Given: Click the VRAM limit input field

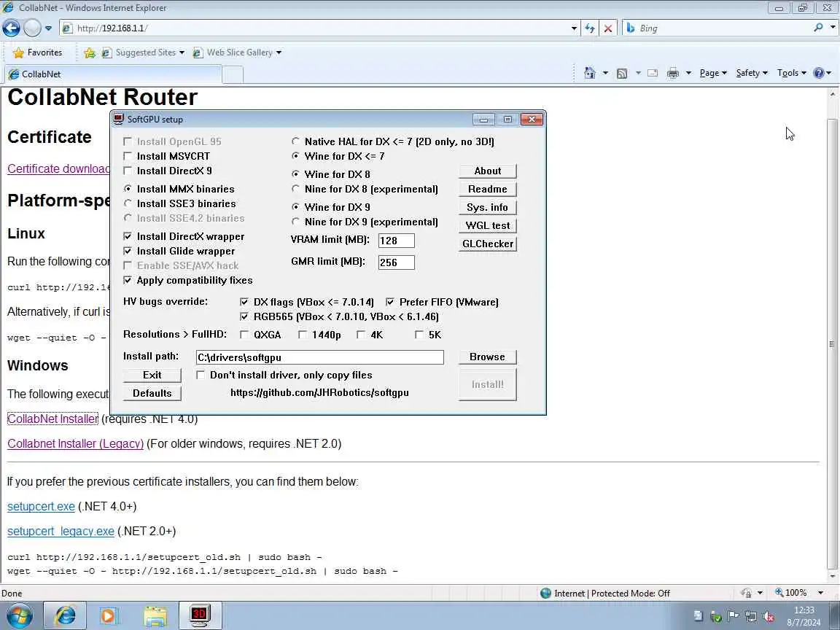Looking at the screenshot, I should pyautogui.click(x=397, y=241).
